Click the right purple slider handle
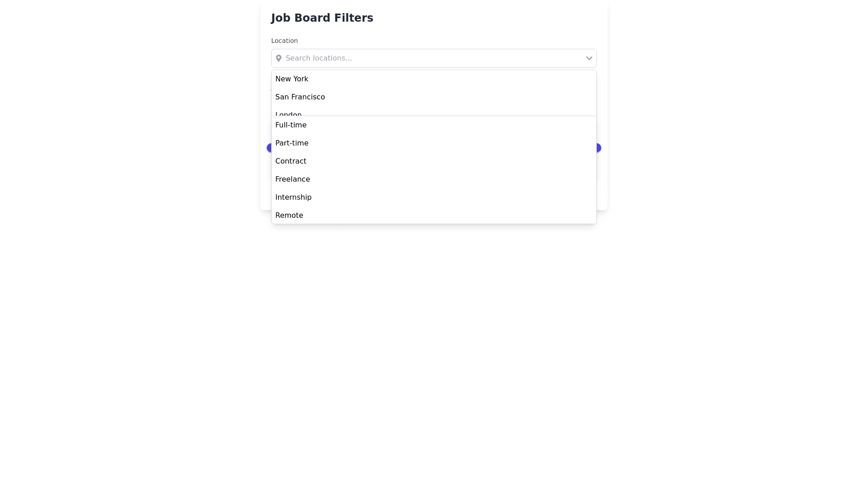The height and width of the screenshot is (488, 868). coord(599,148)
